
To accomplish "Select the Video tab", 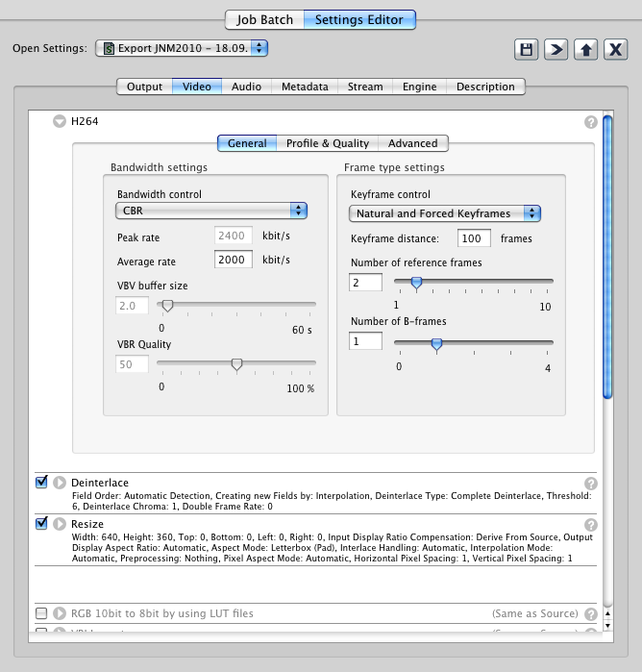I will [197, 87].
